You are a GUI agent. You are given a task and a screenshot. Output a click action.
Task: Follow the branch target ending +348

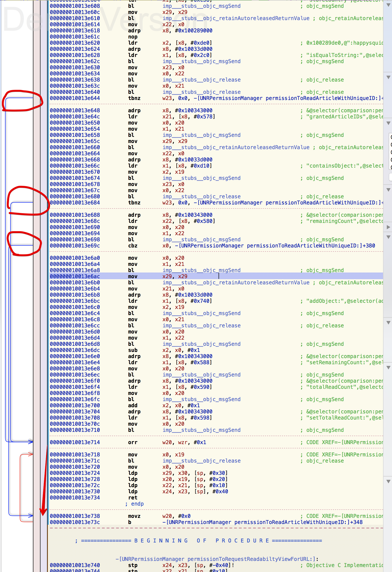click(262, 522)
